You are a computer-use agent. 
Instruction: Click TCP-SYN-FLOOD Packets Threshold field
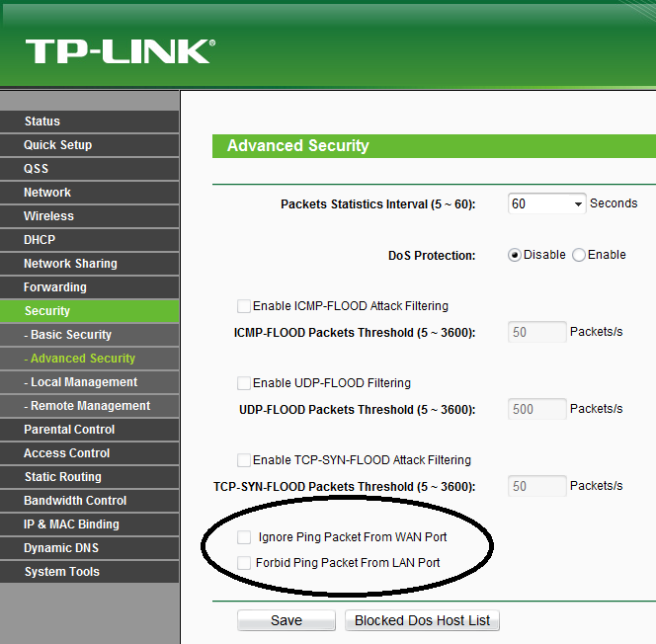pyautogui.click(x=537, y=486)
